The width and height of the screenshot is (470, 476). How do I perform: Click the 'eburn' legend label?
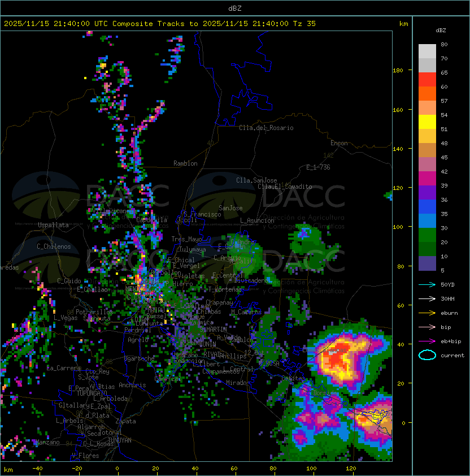449,313
